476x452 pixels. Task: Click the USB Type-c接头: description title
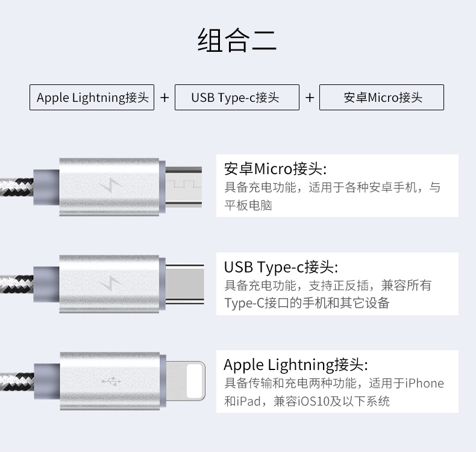click(281, 267)
